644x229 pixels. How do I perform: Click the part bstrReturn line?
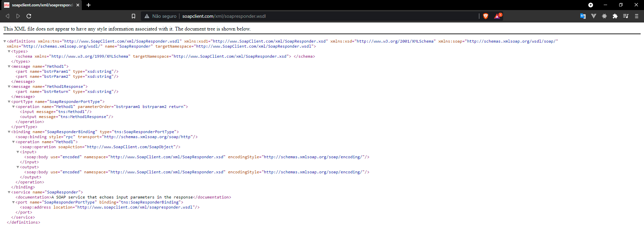coord(67,92)
